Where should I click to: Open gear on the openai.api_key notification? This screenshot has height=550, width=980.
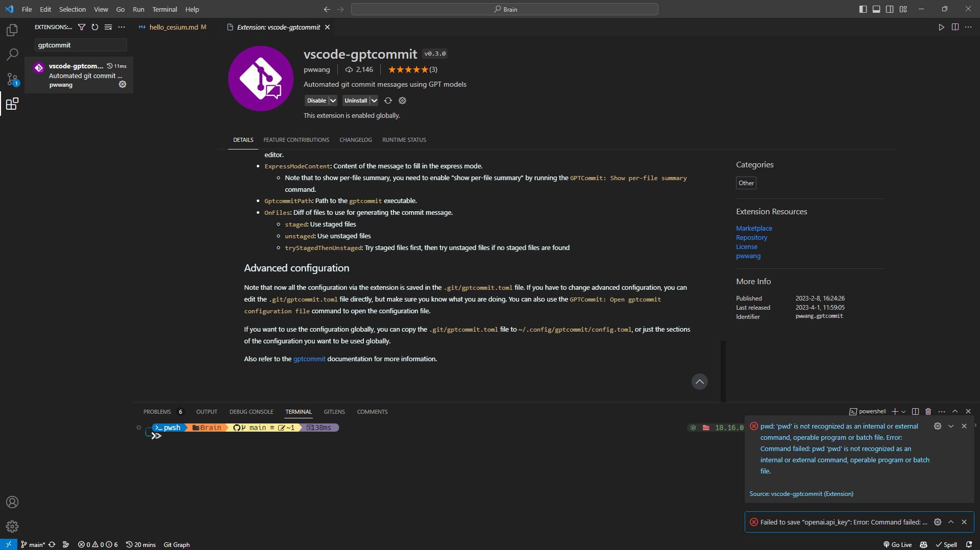938,522
